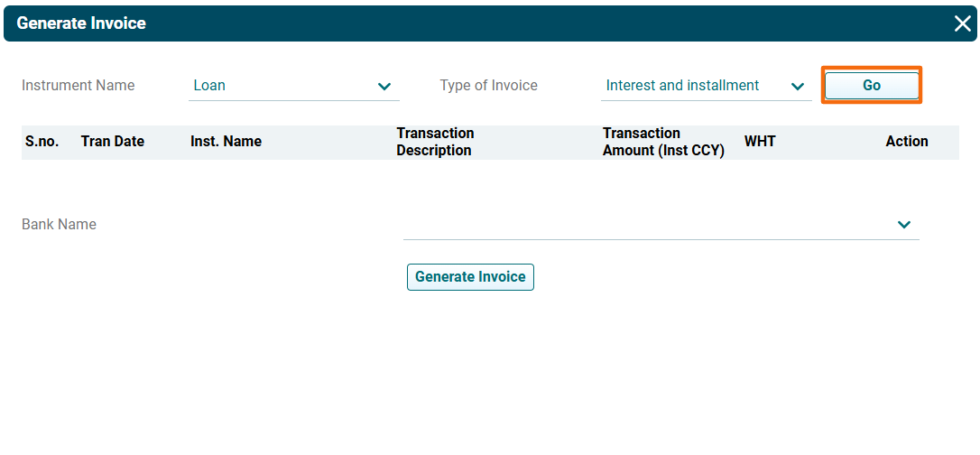The height and width of the screenshot is (455, 980).
Task: Click the Tran Date column header
Action: 113,142
